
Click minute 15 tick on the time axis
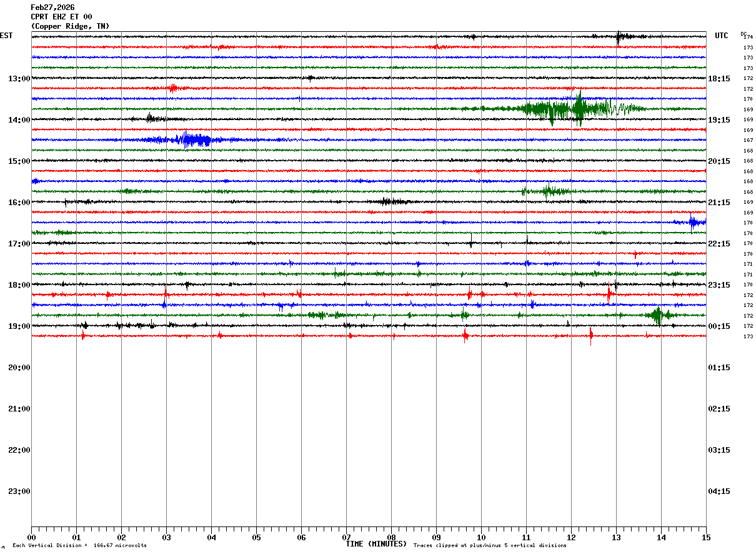[x=706, y=538]
